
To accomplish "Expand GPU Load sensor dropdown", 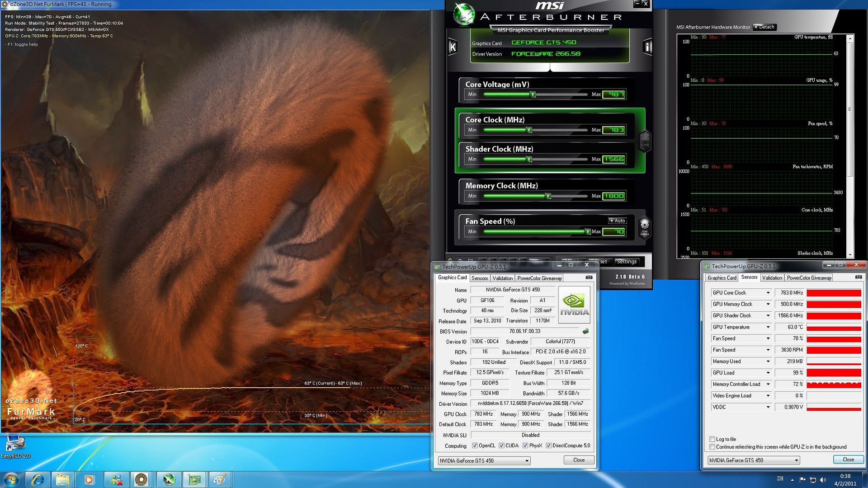I will point(768,373).
